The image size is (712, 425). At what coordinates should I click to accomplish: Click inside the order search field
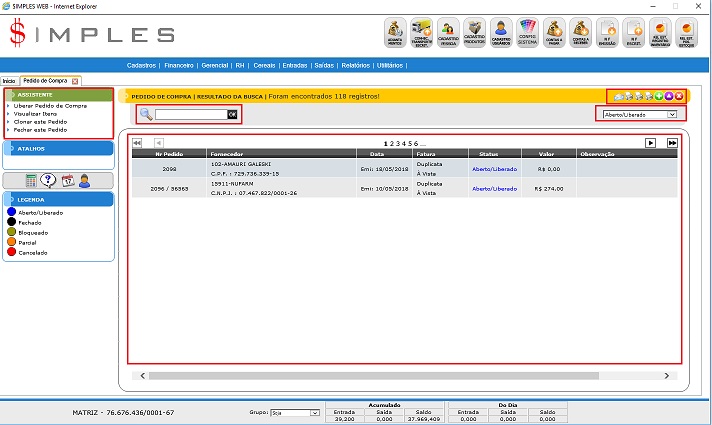[x=190, y=115]
